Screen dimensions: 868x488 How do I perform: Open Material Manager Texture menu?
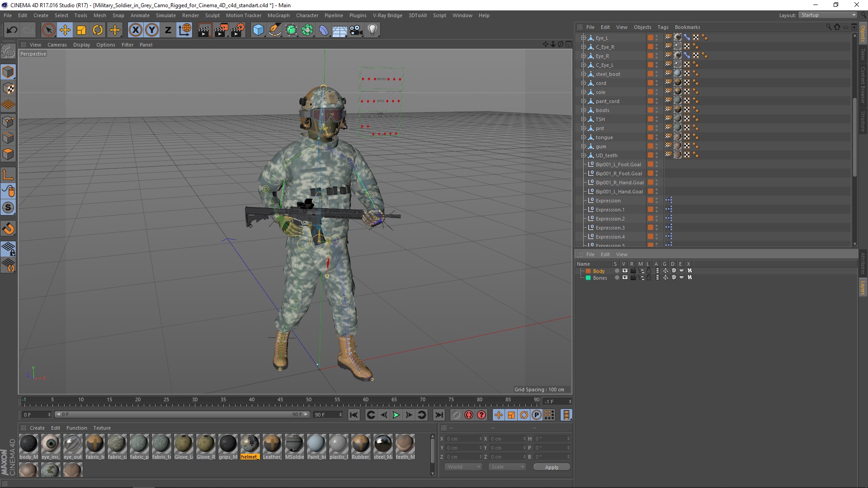pyautogui.click(x=102, y=428)
